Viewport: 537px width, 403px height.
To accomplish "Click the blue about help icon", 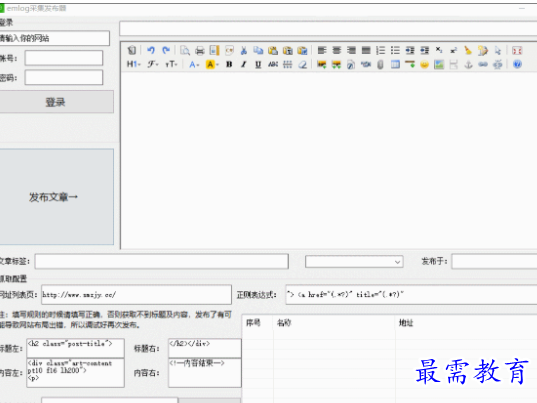I will [517, 64].
